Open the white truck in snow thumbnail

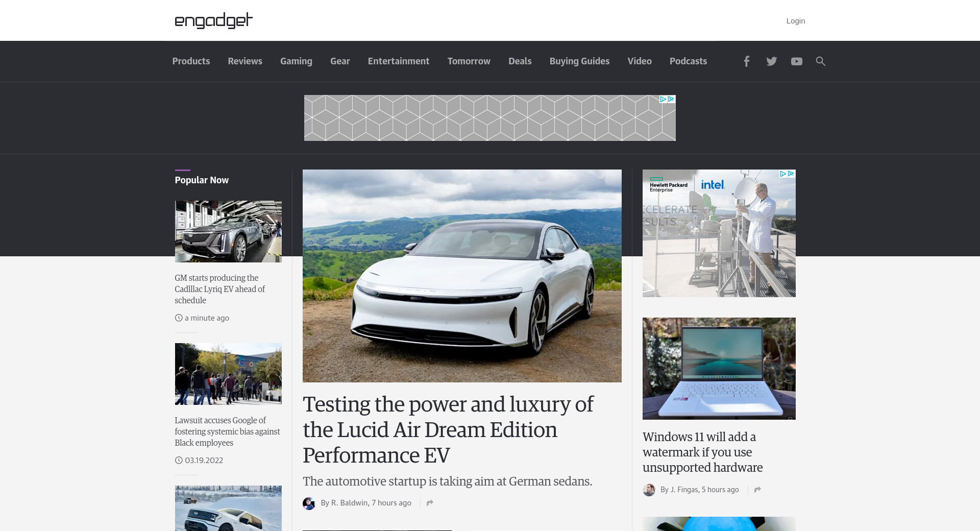click(228, 508)
